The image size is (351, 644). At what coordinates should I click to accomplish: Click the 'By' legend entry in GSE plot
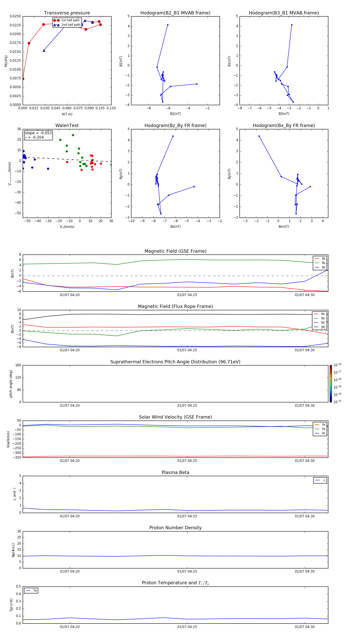pos(320,263)
